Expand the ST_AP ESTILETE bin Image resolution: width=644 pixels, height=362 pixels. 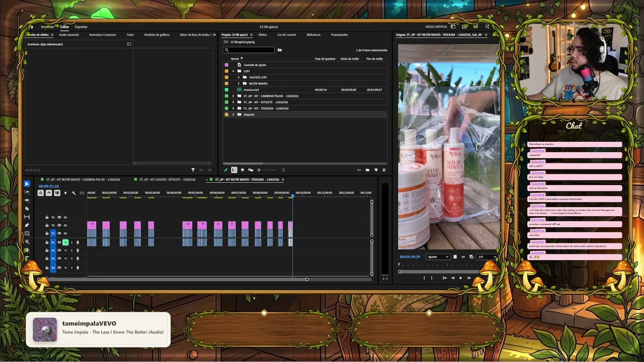click(233, 102)
